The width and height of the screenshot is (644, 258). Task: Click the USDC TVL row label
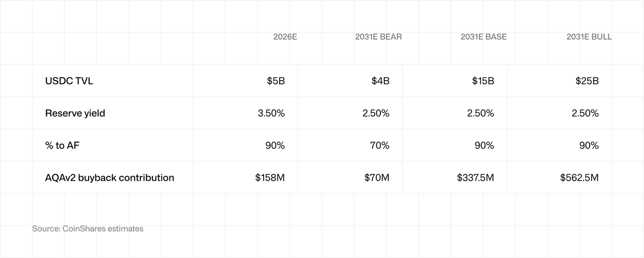click(69, 81)
